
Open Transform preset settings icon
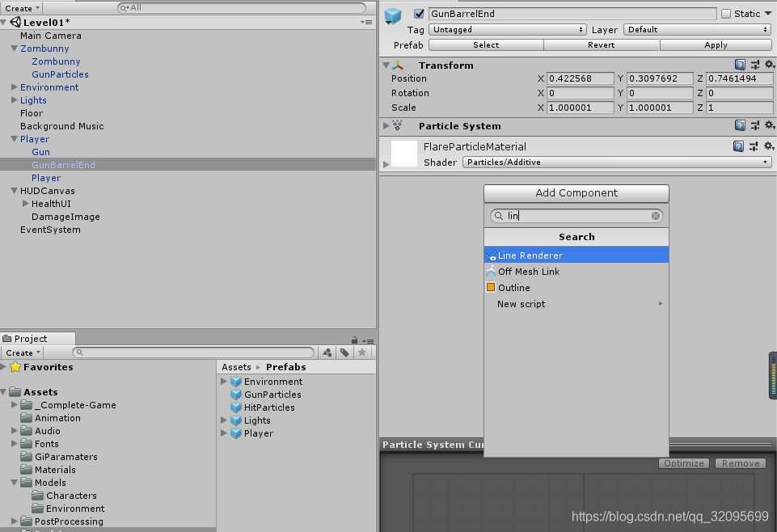754,65
